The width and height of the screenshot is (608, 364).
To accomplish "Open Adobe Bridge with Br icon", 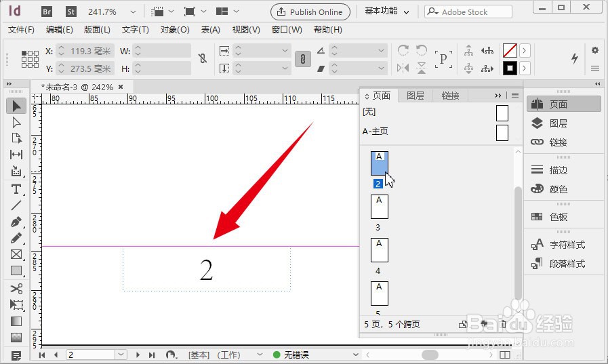I will (47, 12).
